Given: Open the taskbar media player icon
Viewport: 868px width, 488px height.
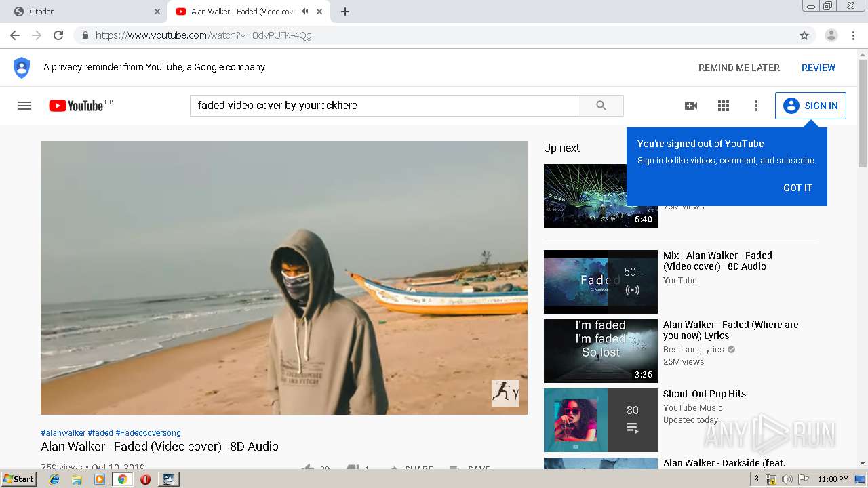Looking at the screenshot, I should click(100, 479).
